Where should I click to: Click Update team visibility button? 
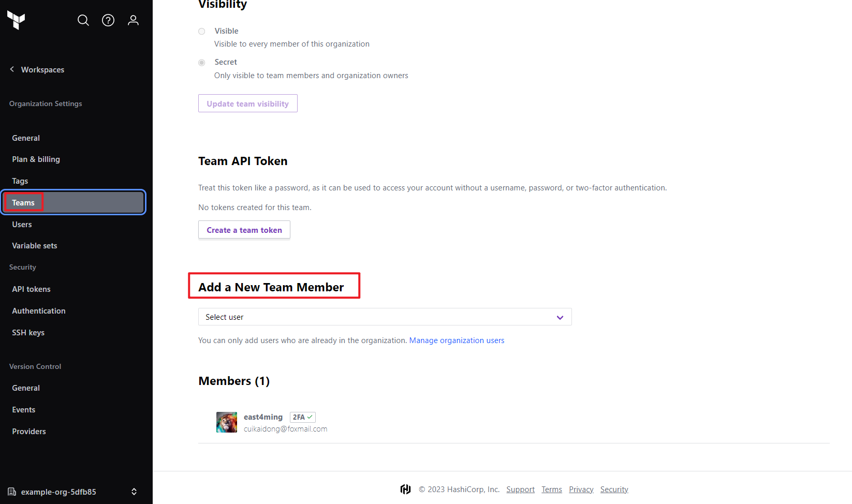point(248,103)
